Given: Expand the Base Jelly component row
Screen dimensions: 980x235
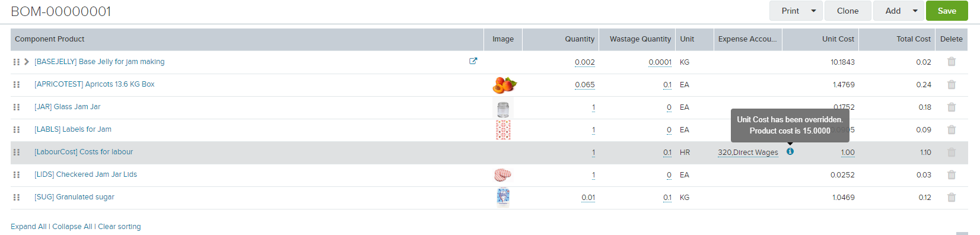Looking at the screenshot, I should (x=27, y=62).
